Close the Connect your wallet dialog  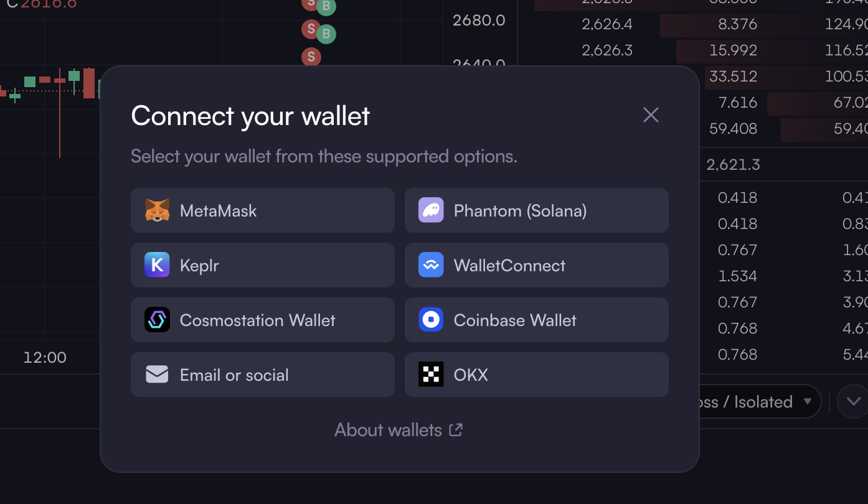point(651,114)
